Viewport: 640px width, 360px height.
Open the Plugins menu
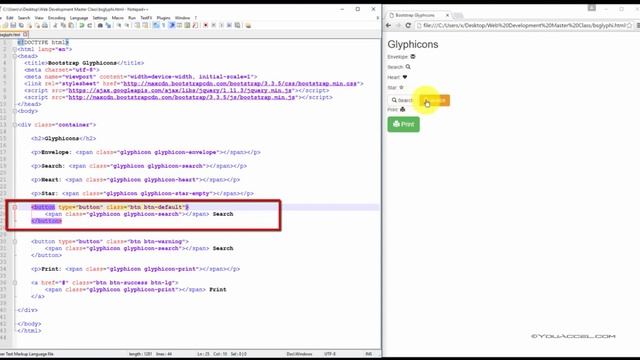(x=164, y=18)
